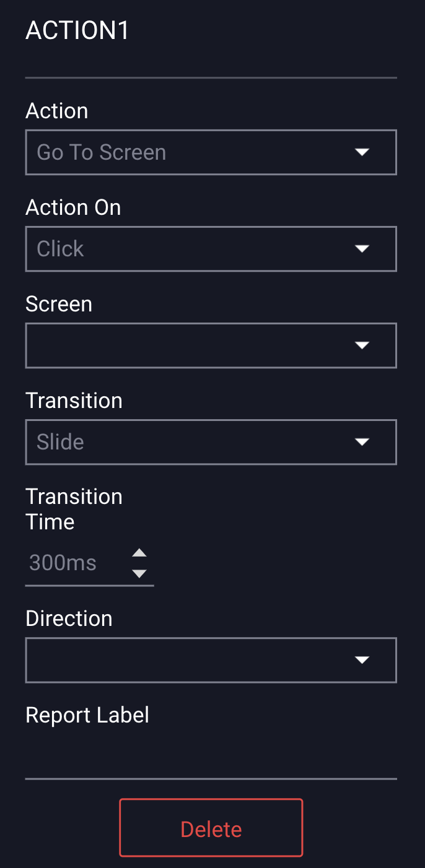The width and height of the screenshot is (425, 868).
Task: Select the Click value in Action On
Action: click(60, 249)
